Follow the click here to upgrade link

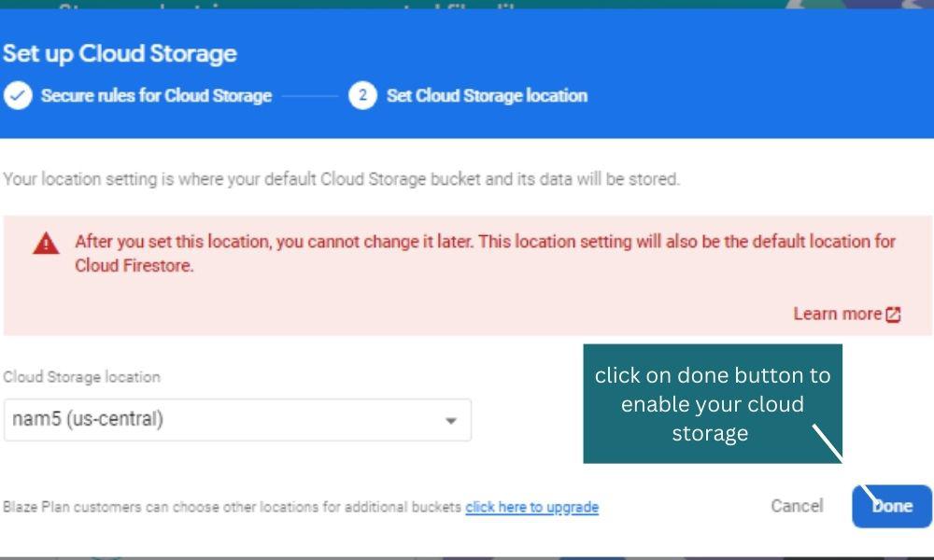coord(531,507)
